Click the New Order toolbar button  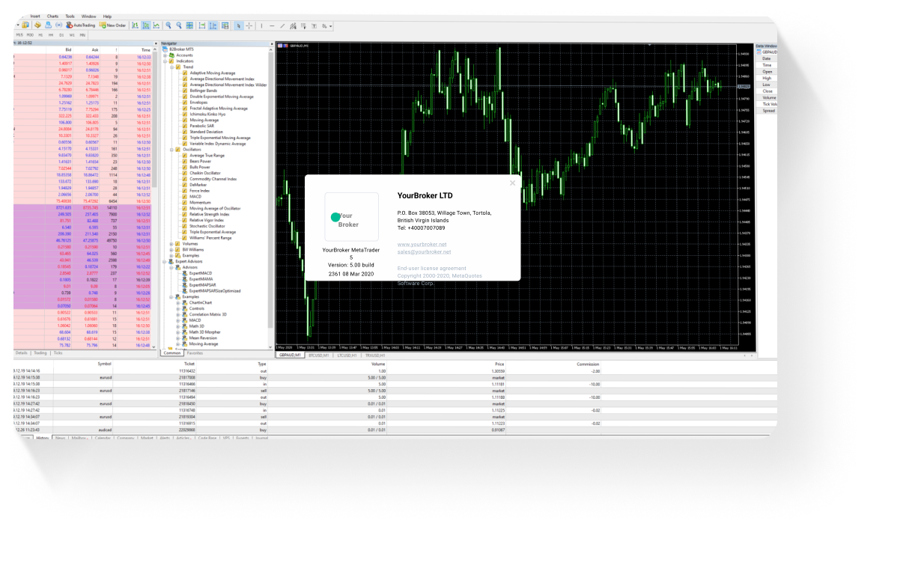(113, 25)
